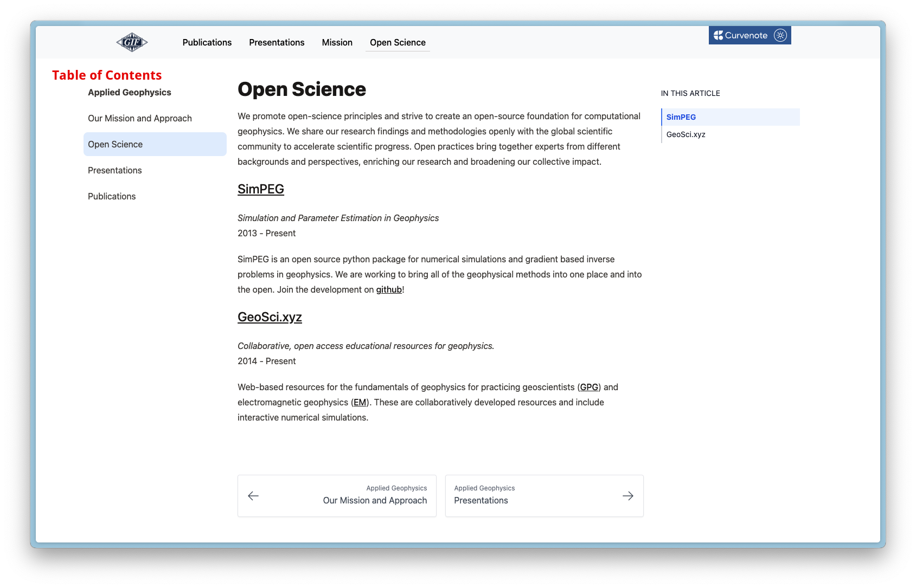
Task: Follow the GeoSci.xyz heading link
Action: pyautogui.click(x=270, y=317)
